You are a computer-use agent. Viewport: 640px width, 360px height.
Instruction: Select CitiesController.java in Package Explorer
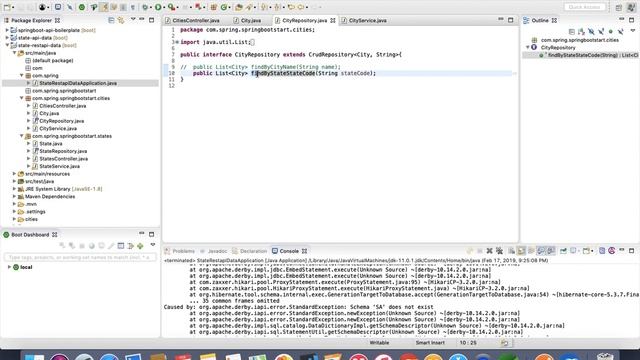pyautogui.click(x=62, y=106)
